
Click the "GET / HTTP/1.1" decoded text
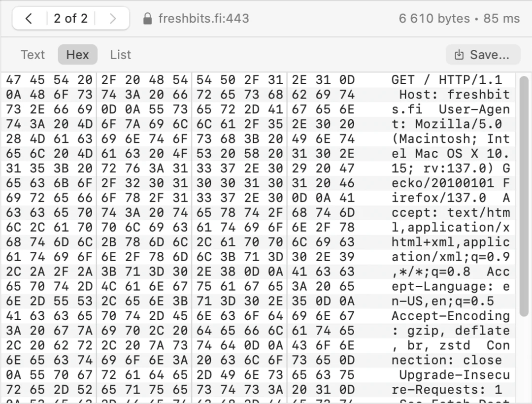(x=446, y=80)
